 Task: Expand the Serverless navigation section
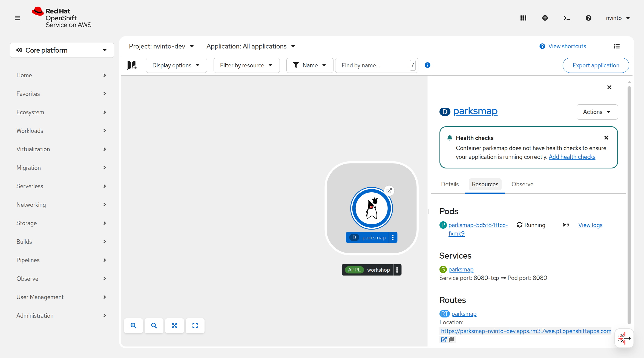click(x=62, y=186)
